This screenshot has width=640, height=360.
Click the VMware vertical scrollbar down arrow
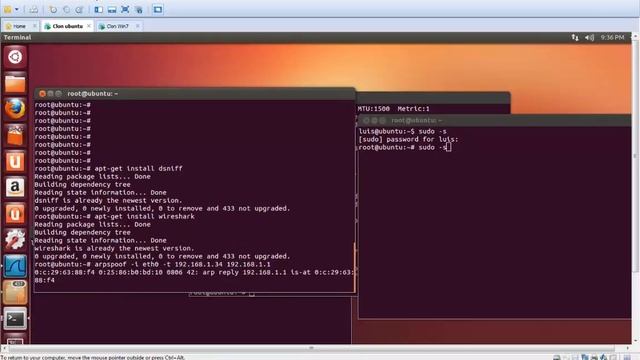(x=635, y=341)
